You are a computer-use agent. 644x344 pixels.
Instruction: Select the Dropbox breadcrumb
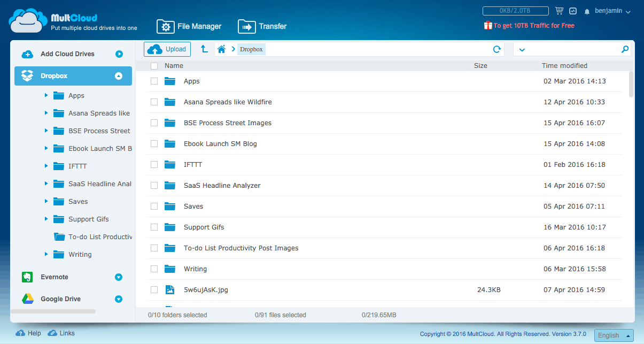251,49
